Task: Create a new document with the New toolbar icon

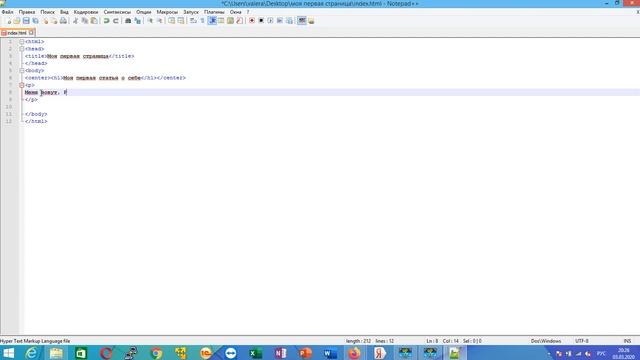Action: 8,20
